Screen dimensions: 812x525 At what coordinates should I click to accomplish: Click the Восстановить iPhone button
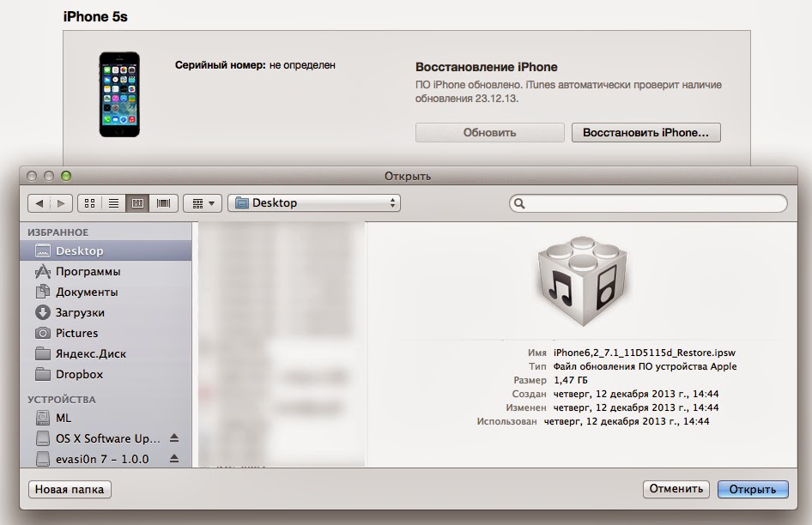pos(645,132)
